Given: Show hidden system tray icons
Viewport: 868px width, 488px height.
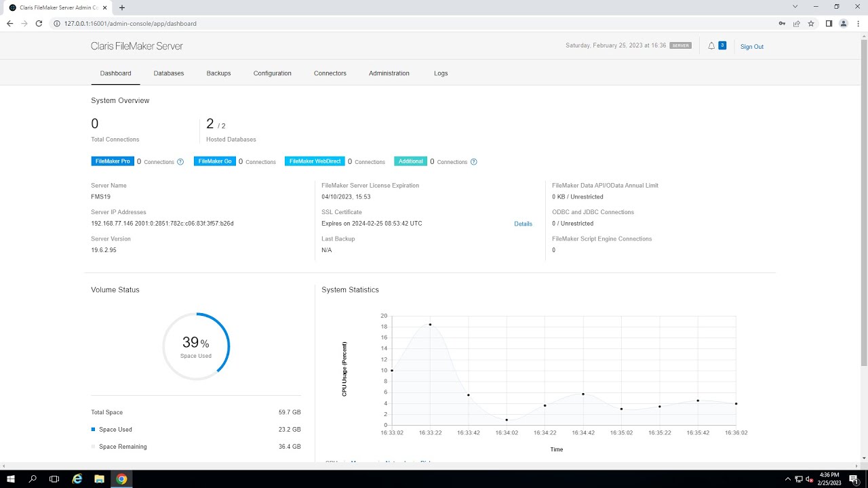Looking at the screenshot, I should 787,479.
